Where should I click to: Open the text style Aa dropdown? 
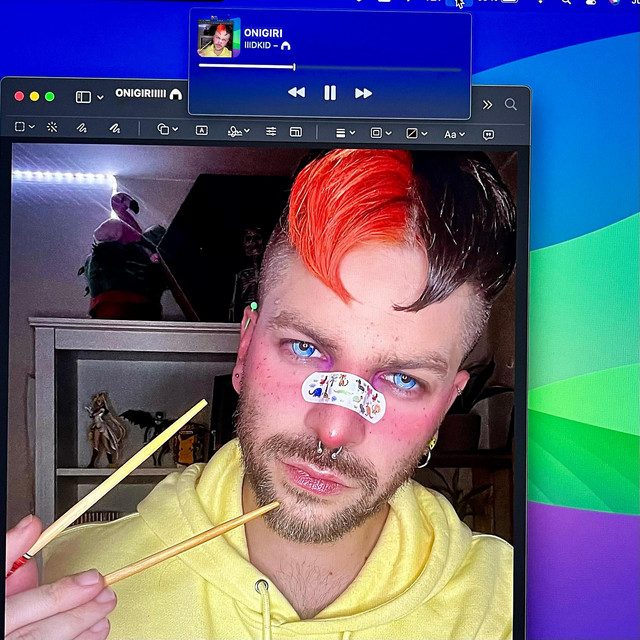point(453,133)
